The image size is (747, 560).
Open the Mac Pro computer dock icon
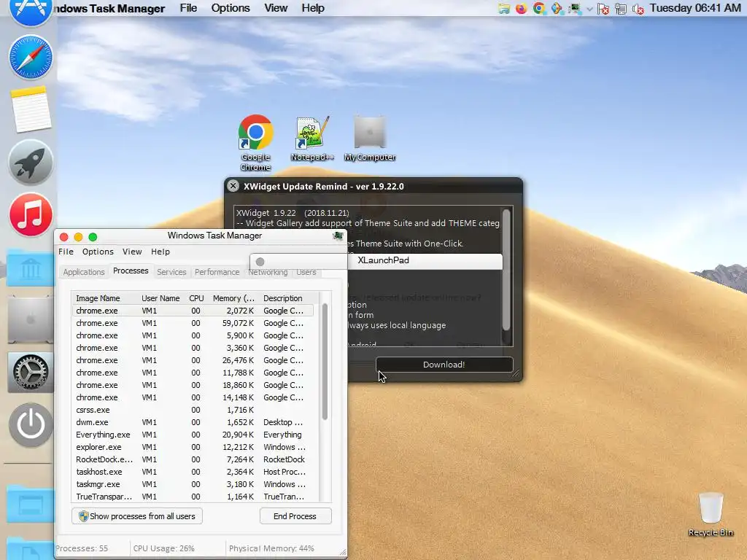click(x=30, y=319)
